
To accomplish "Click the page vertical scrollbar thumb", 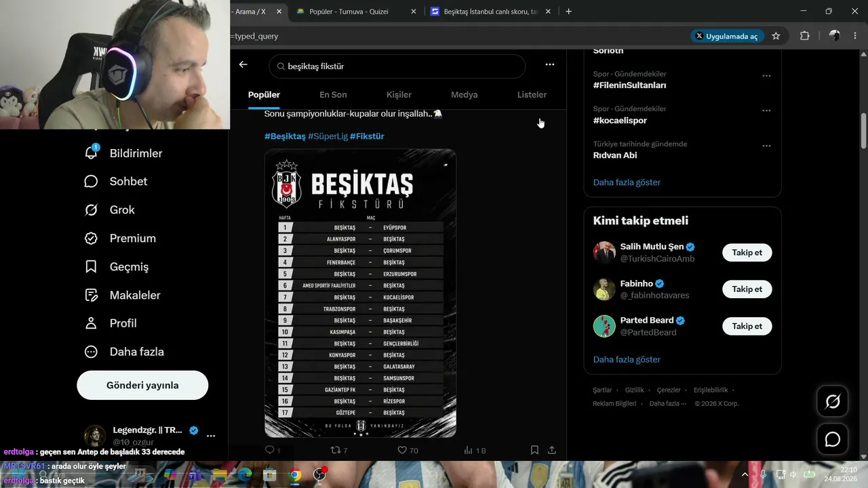I will coord(863,130).
